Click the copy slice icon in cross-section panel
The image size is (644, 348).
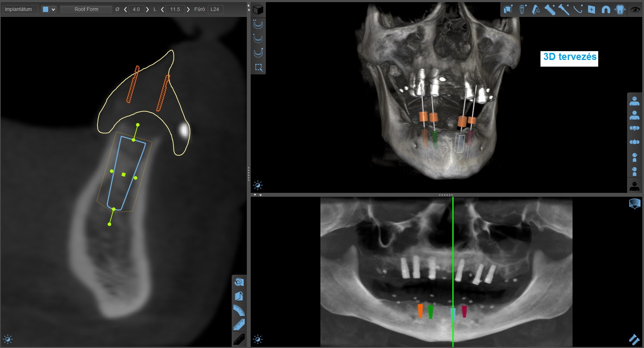pos(239,296)
